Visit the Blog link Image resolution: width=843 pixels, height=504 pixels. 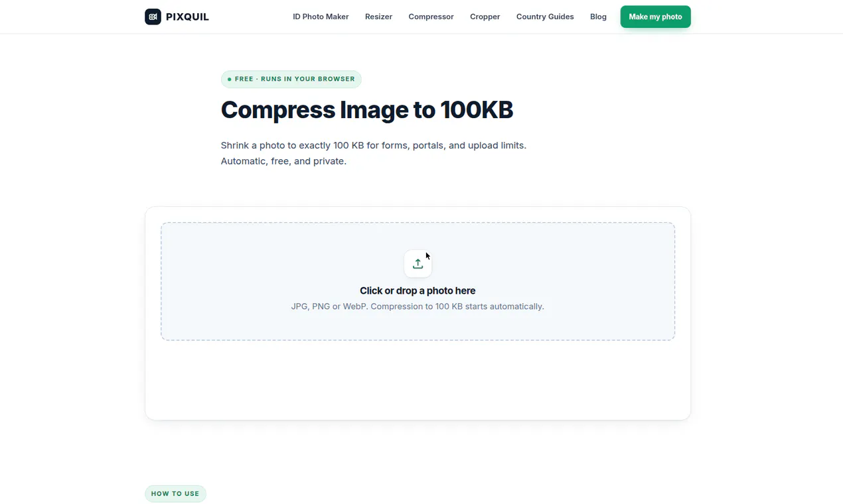(598, 17)
